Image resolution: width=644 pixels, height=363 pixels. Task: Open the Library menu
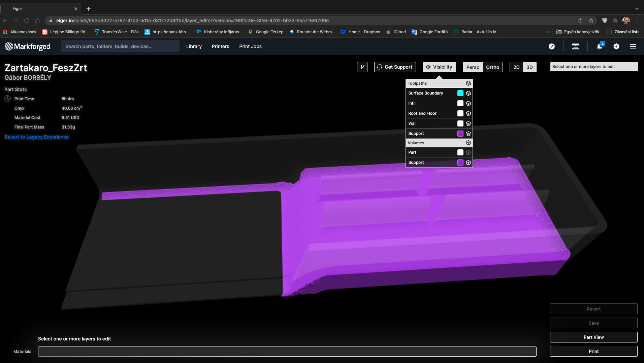click(194, 46)
